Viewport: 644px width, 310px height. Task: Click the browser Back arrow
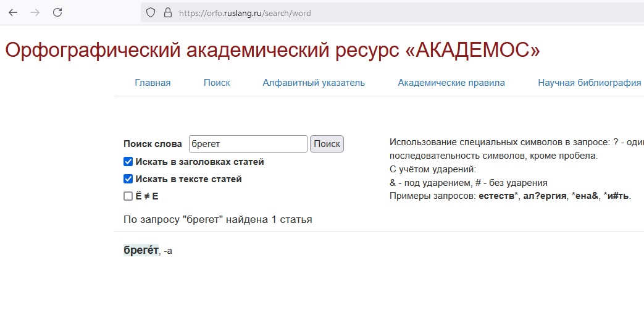(x=13, y=12)
